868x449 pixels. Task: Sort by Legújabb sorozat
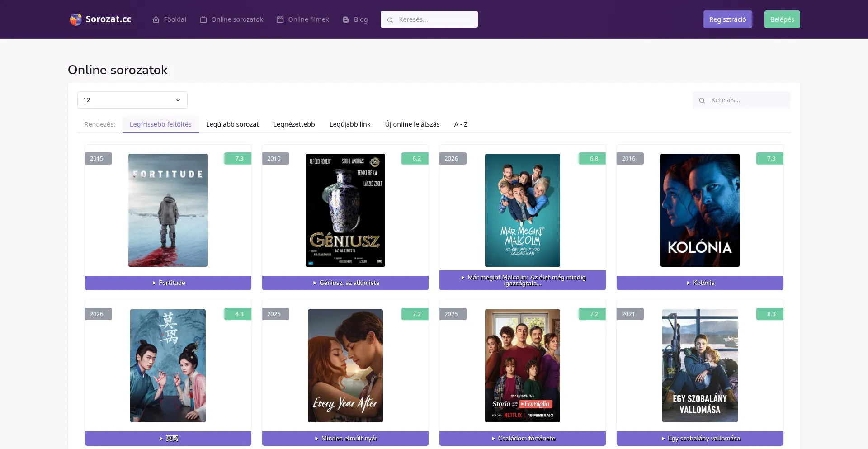click(232, 124)
